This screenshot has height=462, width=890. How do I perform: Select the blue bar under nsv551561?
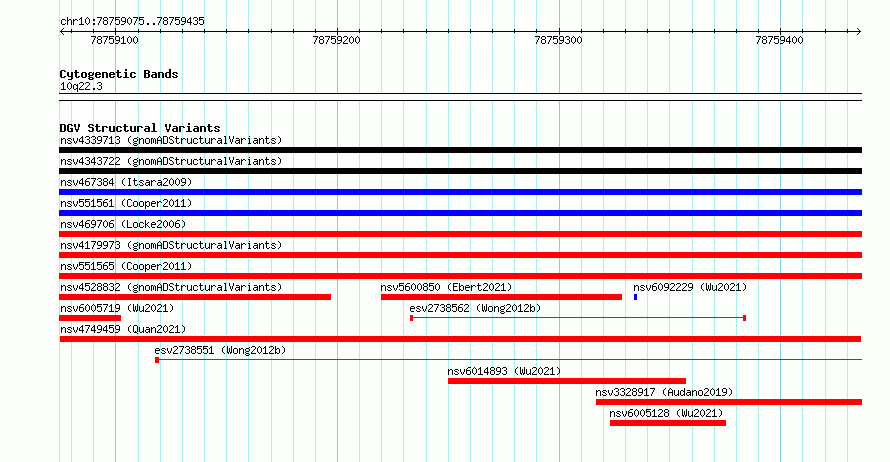tap(460, 213)
